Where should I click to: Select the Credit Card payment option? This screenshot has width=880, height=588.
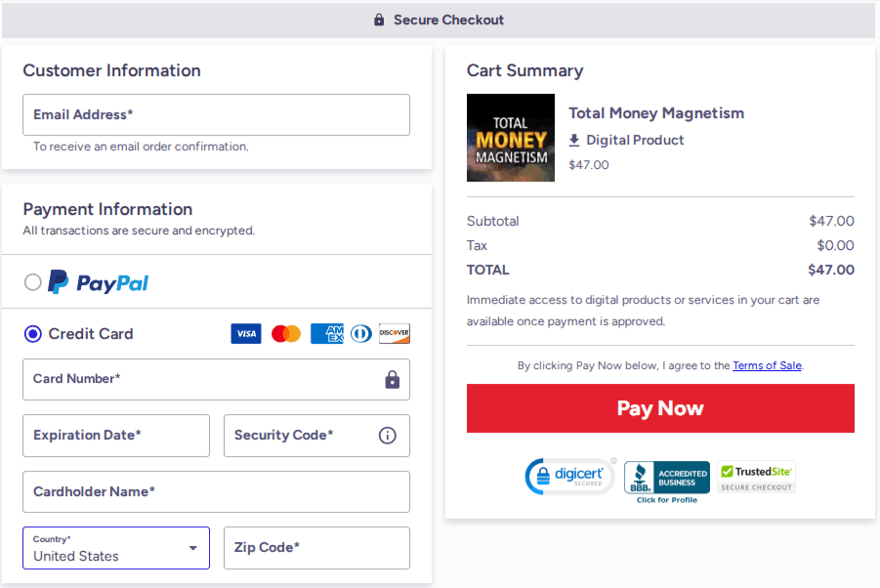coord(32,333)
